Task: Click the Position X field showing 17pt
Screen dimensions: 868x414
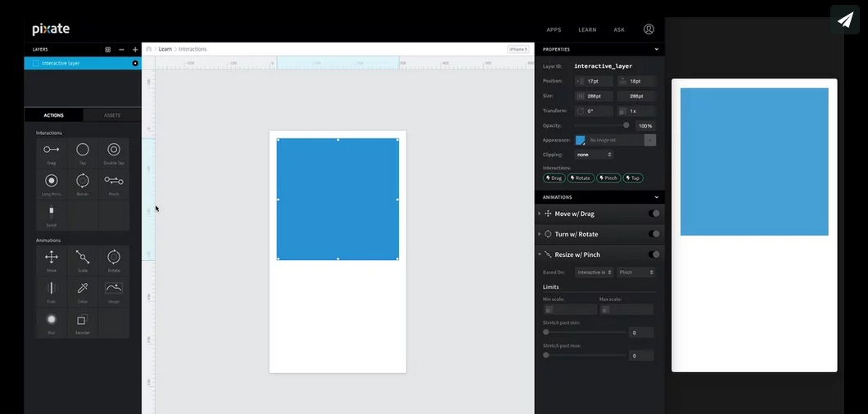Action: click(x=594, y=81)
